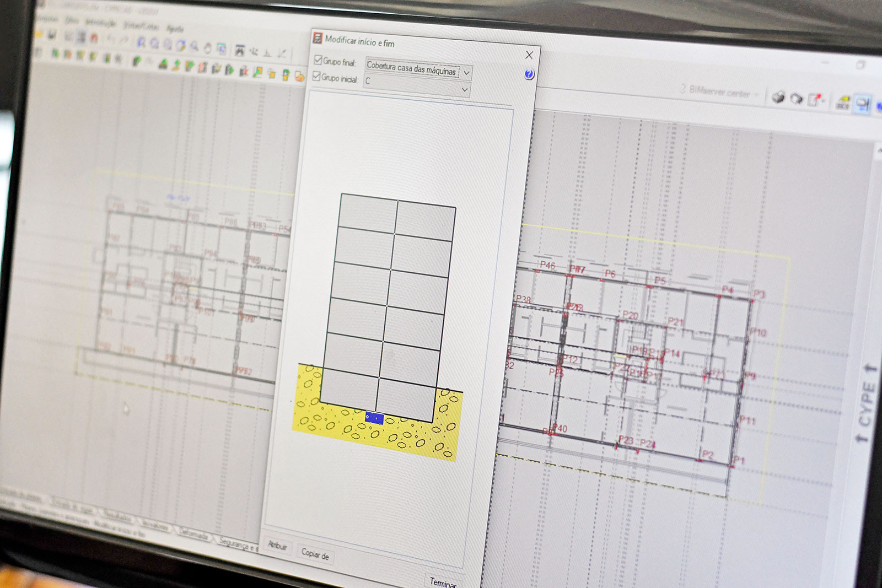Click the last icon in the second toolbar row
This screenshot has width=882, height=588.
299,75
